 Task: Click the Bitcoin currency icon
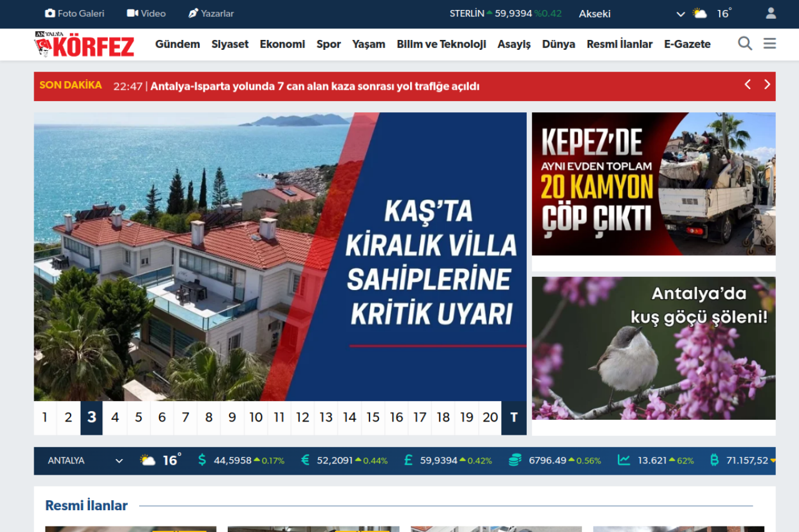tap(714, 460)
